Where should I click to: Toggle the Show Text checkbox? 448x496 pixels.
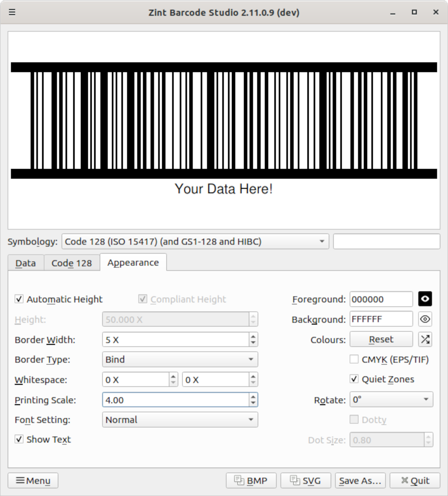[19, 439]
